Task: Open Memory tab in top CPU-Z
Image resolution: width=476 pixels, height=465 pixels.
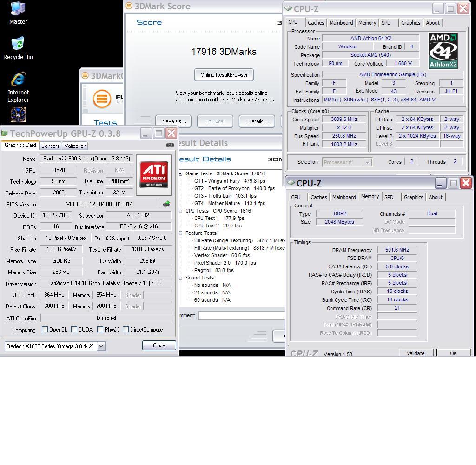Action: (x=367, y=23)
